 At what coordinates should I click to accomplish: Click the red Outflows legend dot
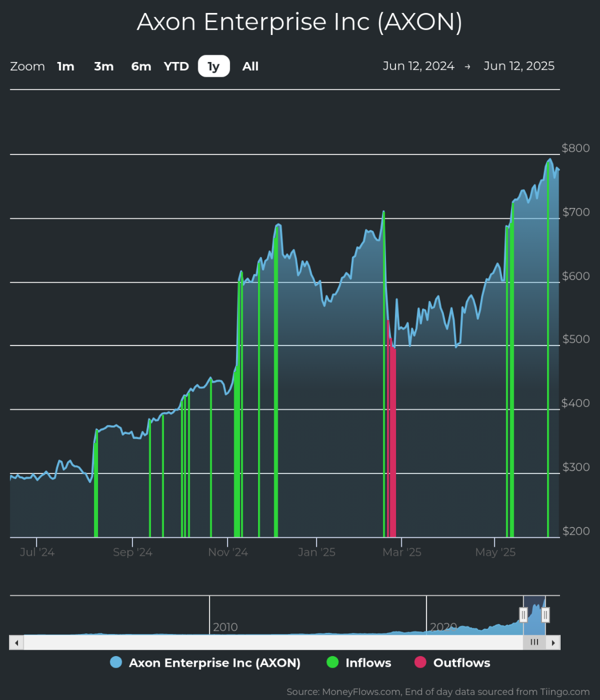coord(420,662)
